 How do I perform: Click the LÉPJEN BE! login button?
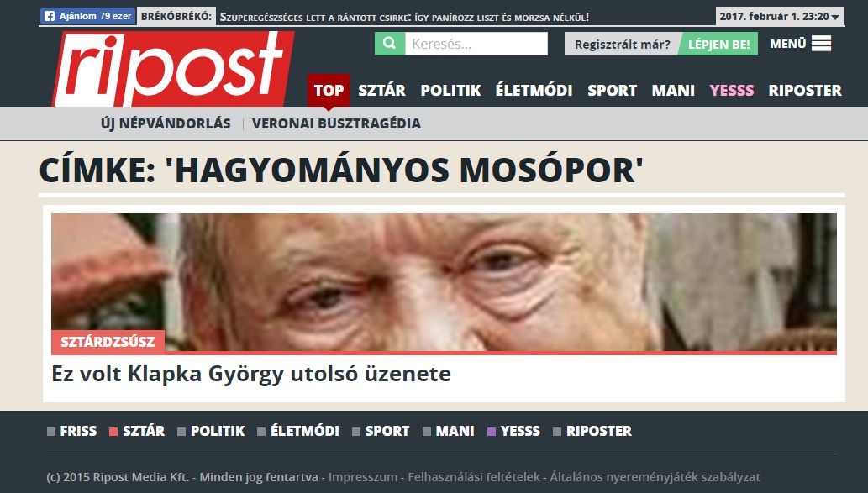coord(718,45)
